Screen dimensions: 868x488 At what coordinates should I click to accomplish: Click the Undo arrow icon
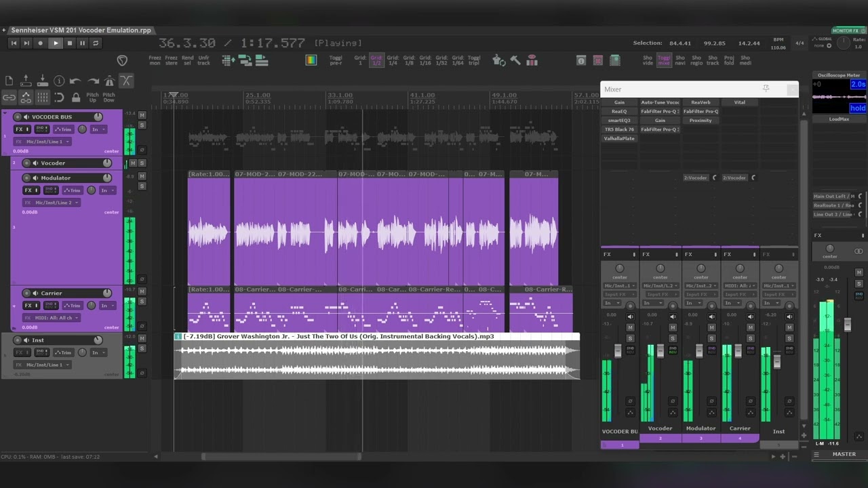pyautogui.click(x=76, y=81)
